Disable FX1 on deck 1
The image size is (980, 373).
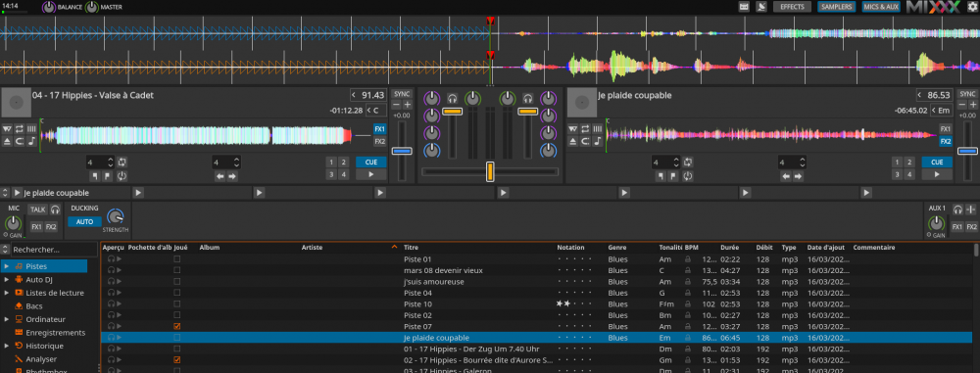[x=380, y=128]
